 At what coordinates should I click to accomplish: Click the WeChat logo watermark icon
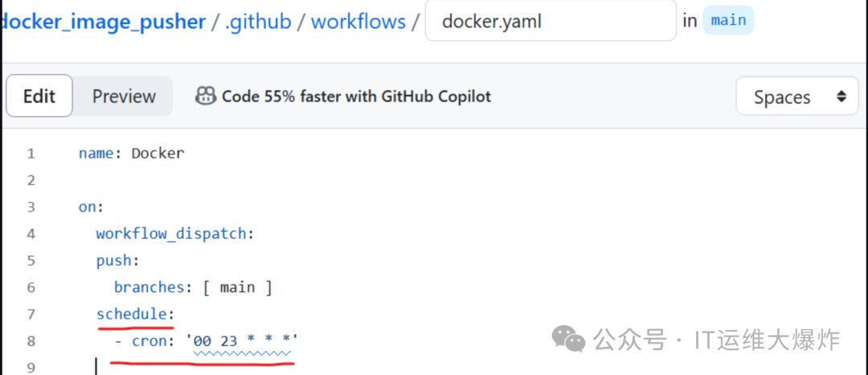click(568, 339)
